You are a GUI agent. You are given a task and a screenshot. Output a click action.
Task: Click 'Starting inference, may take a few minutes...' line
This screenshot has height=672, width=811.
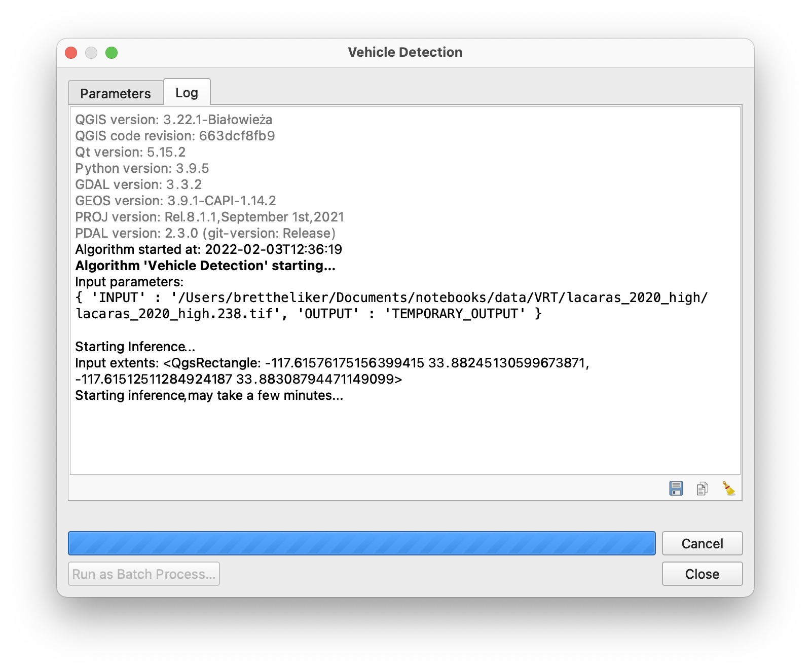pos(209,395)
